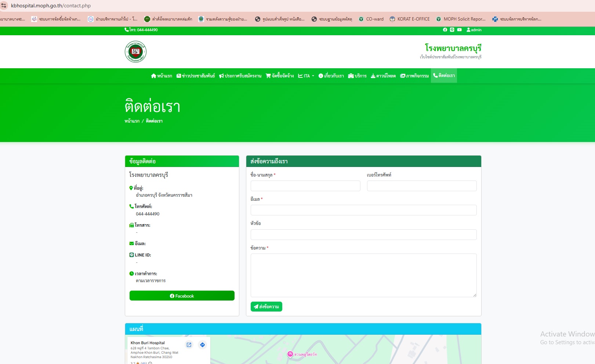This screenshot has height=364, width=595.
Task: Open map in larger view icon
Action: pos(189,345)
